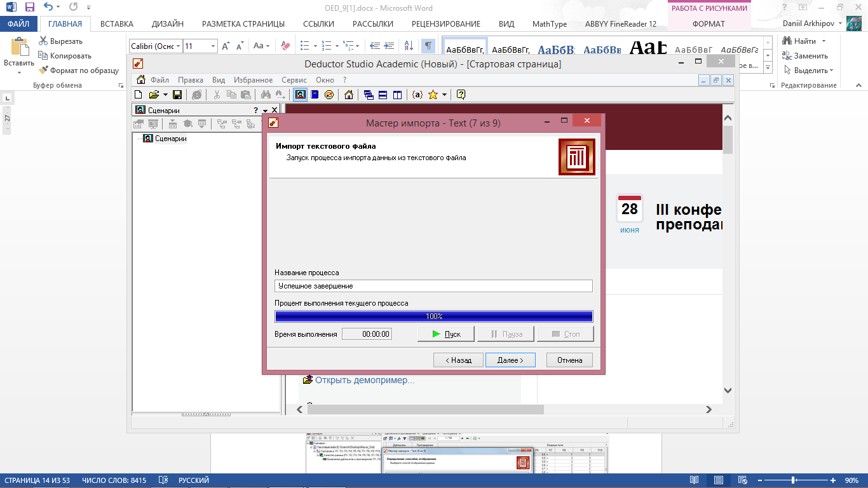Click Формат по образцу painter
The height and width of the screenshot is (488, 868).
(x=79, y=71)
